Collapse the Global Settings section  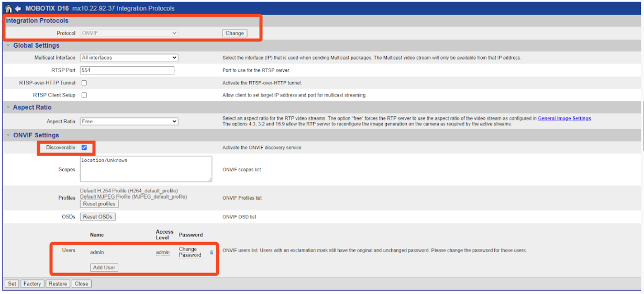(x=8, y=46)
